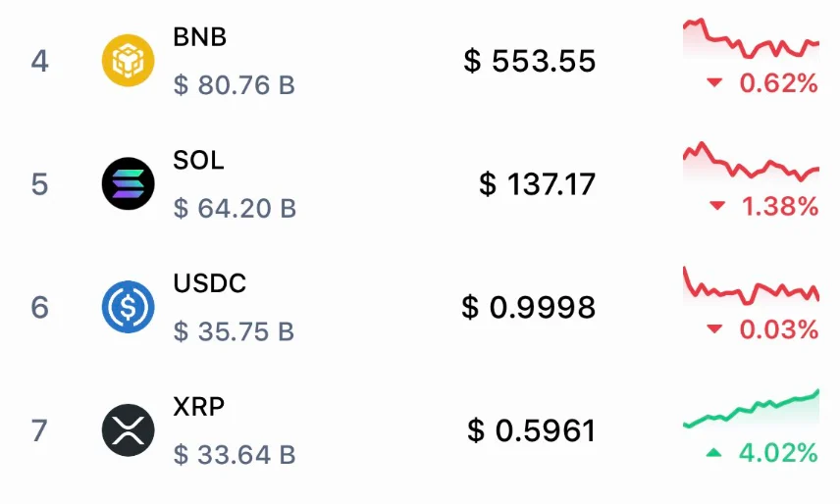Click the XRP coin logo icon
This screenshot has width=840, height=504.
tap(129, 430)
